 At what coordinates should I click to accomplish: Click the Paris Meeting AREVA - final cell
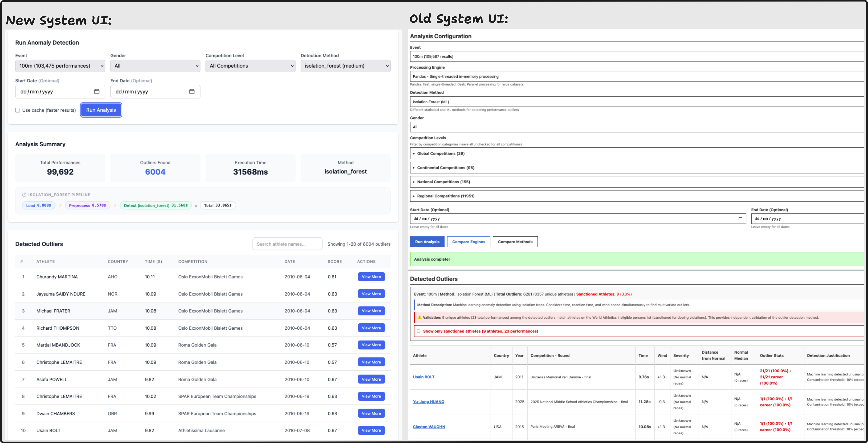(x=553, y=427)
